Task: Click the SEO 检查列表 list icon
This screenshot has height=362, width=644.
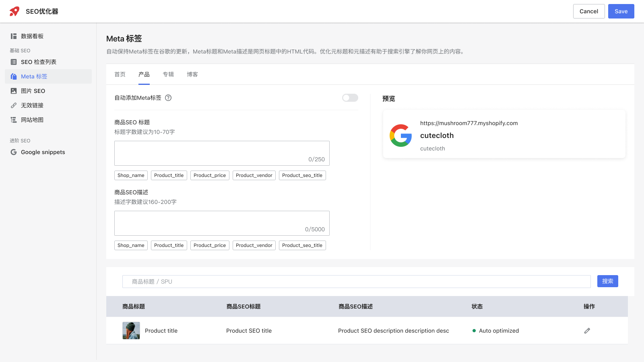Action: (x=14, y=62)
